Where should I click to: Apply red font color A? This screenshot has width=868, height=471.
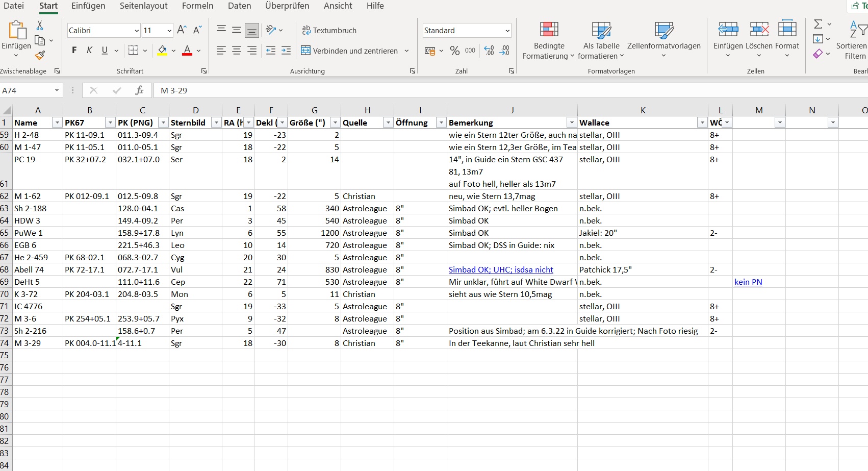point(187,50)
